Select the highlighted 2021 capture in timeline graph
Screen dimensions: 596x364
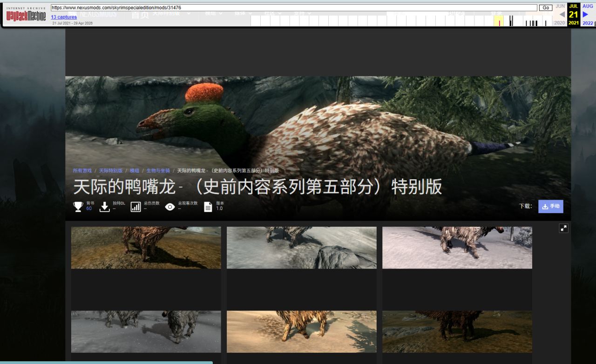click(499, 21)
